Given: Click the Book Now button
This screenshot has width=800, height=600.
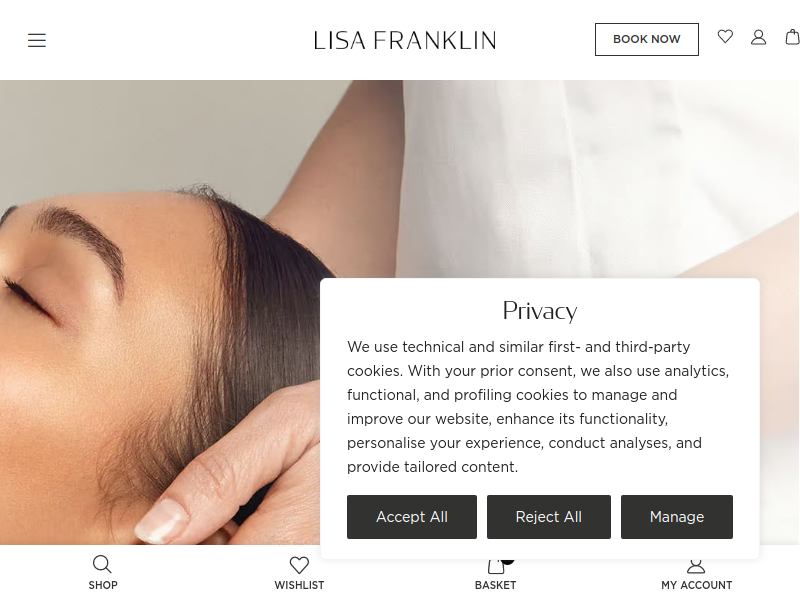Looking at the screenshot, I should tap(646, 39).
